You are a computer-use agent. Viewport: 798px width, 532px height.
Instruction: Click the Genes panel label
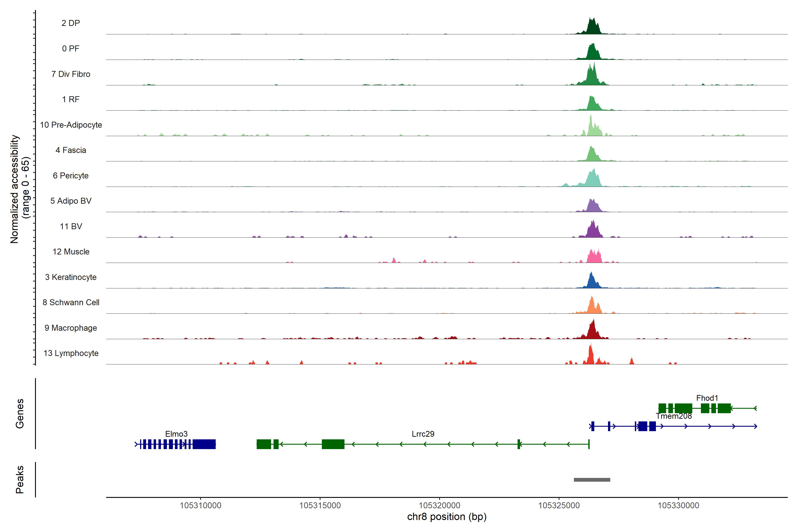coord(20,414)
